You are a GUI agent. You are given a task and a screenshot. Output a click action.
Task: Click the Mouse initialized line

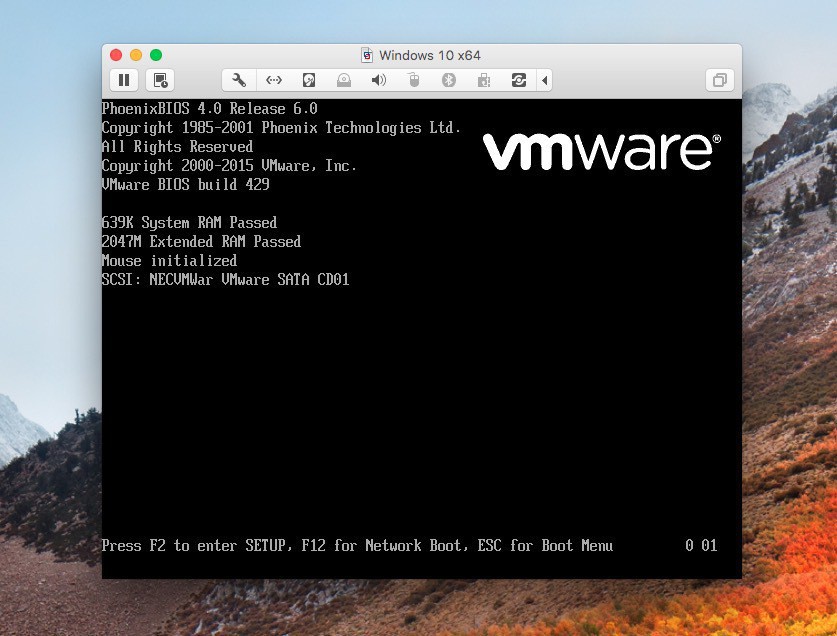169,261
